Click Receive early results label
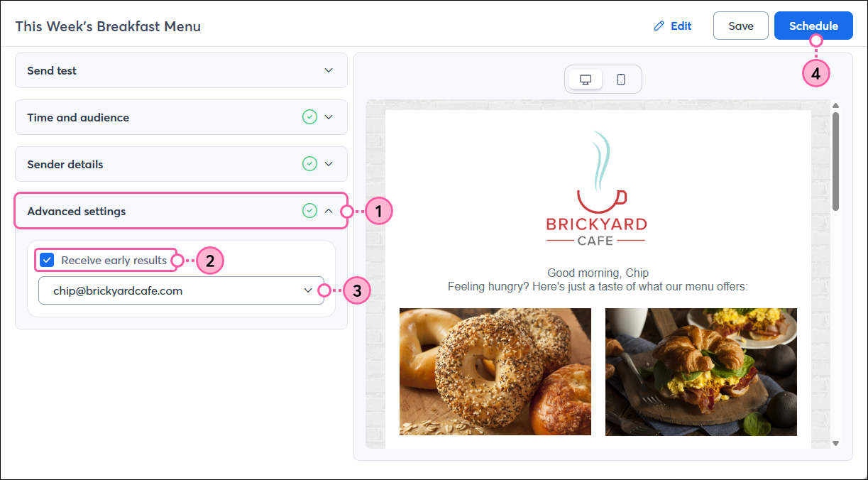 click(x=114, y=260)
